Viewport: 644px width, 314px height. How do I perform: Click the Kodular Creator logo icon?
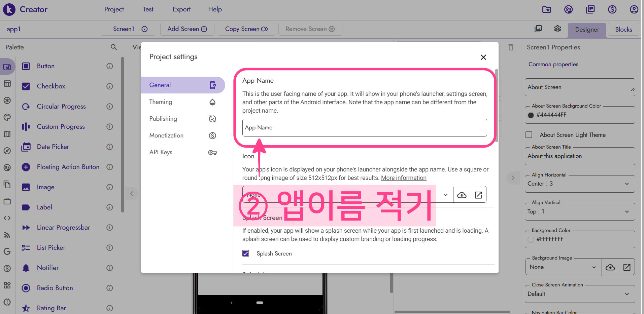tap(9, 9)
